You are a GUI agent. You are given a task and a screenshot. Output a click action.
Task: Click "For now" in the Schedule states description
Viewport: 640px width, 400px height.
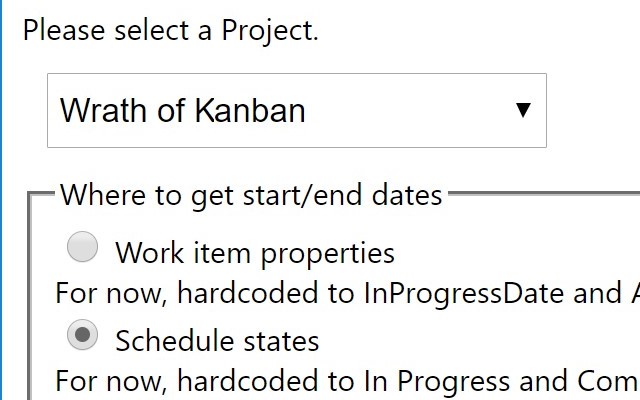(99, 382)
